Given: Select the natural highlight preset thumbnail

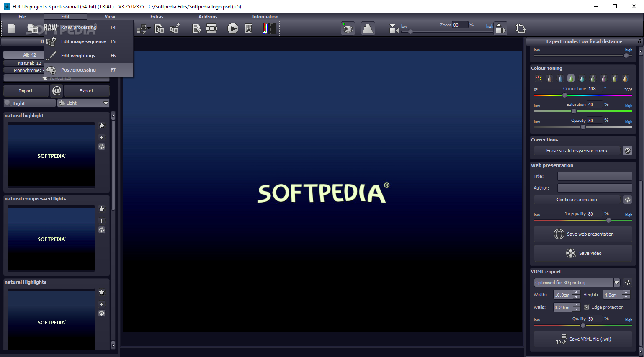Looking at the screenshot, I should [52, 155].
